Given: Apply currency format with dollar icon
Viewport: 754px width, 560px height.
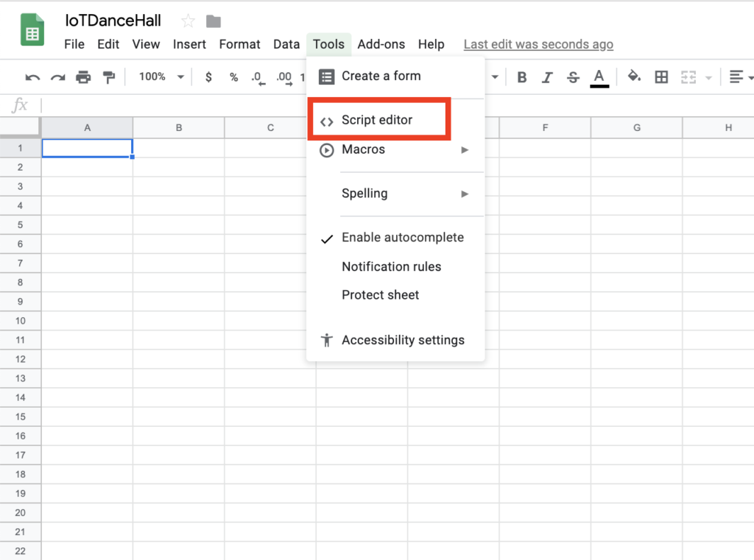Looking at the screenshot, I should 208,77.
